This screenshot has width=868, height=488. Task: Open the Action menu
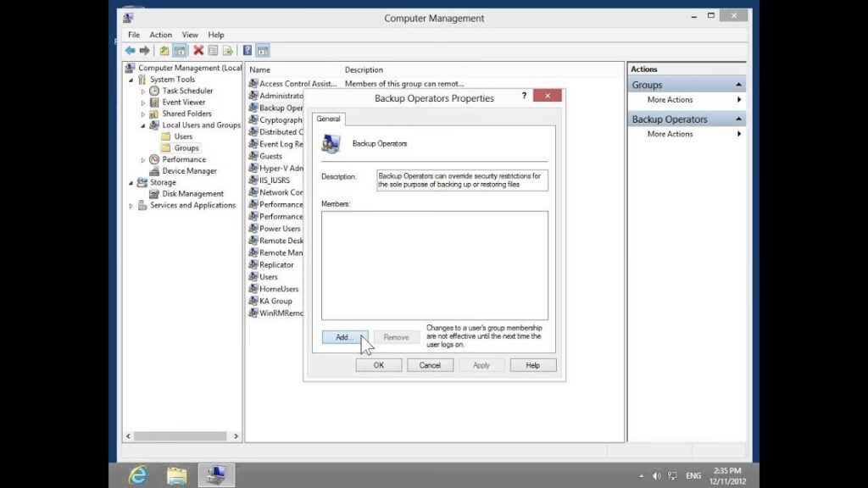161,35
